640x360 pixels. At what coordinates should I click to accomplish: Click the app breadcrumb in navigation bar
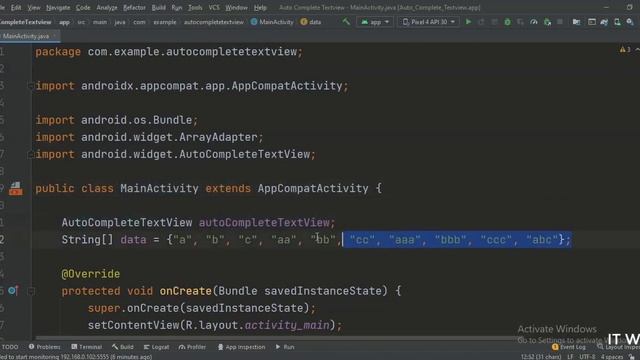coord(64,22)
